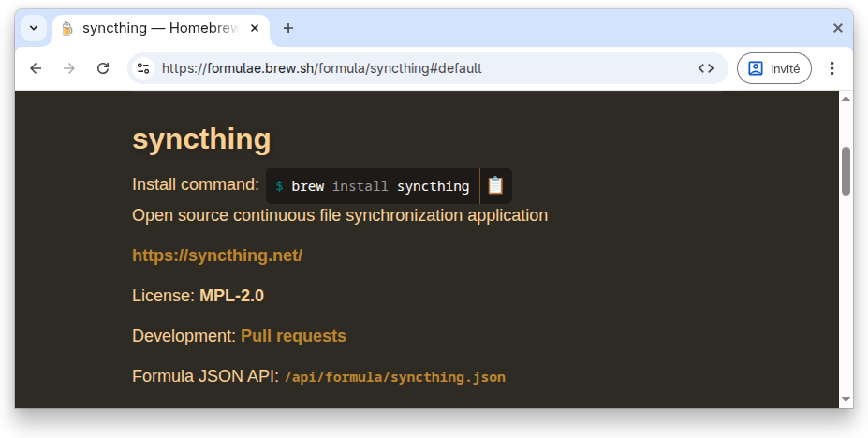Close the syncthing Homebrew tab
Screen dimensions: 868x438
click(x=255, y=28)
